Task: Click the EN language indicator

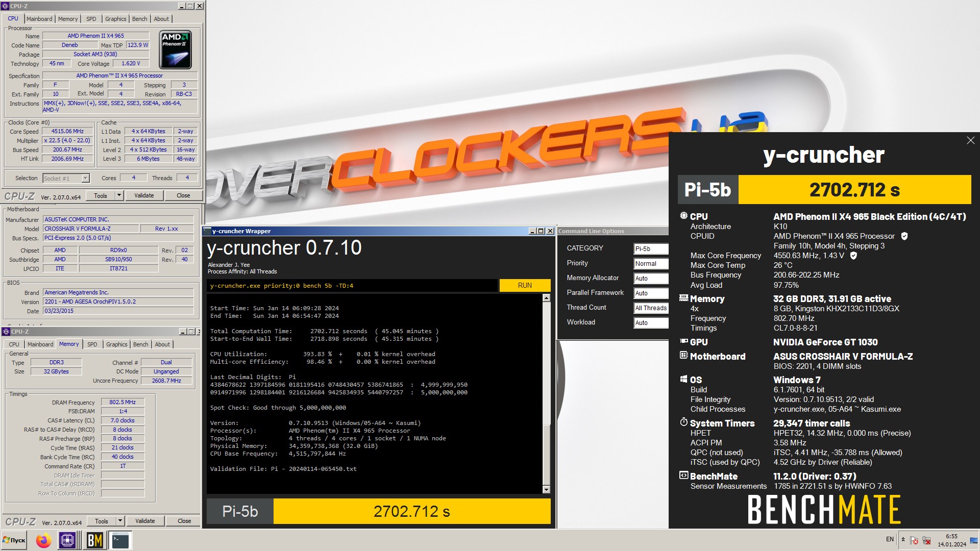Action: [x=890, y=539]
